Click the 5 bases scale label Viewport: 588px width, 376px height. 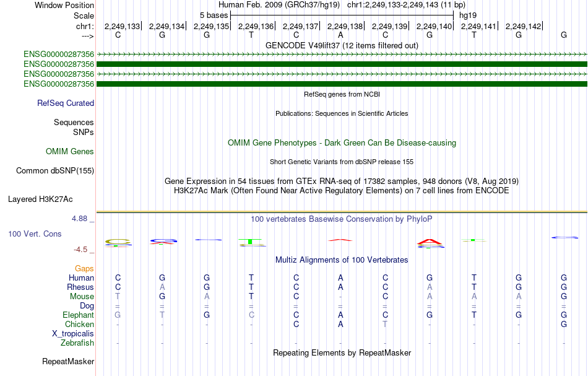point(214,15)
